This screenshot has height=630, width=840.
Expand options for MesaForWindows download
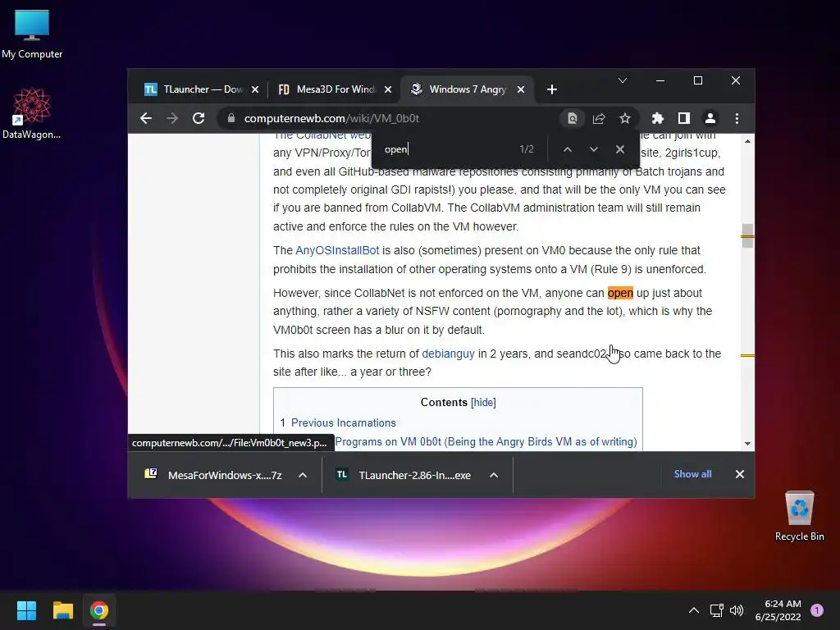tap(302, 475)
